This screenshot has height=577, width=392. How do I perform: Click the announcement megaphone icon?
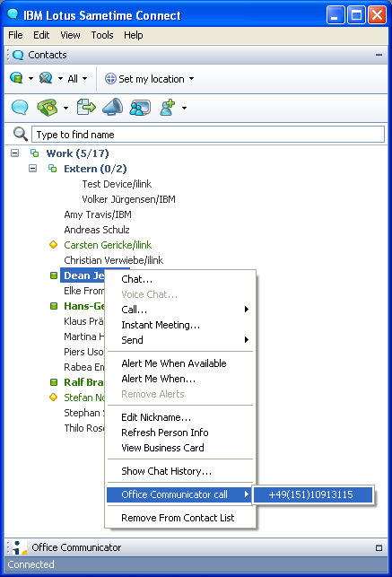(x=112, y=107)
